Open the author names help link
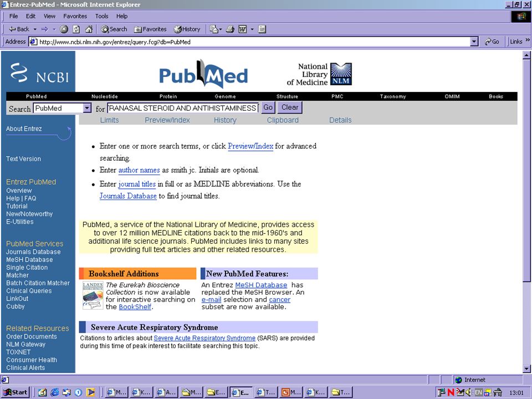 pos(139,170)
